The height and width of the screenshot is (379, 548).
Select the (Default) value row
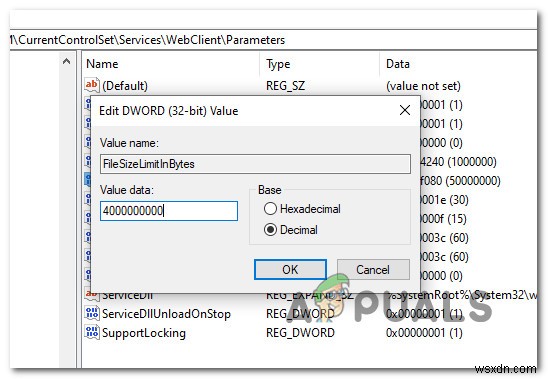coord(310,85)
